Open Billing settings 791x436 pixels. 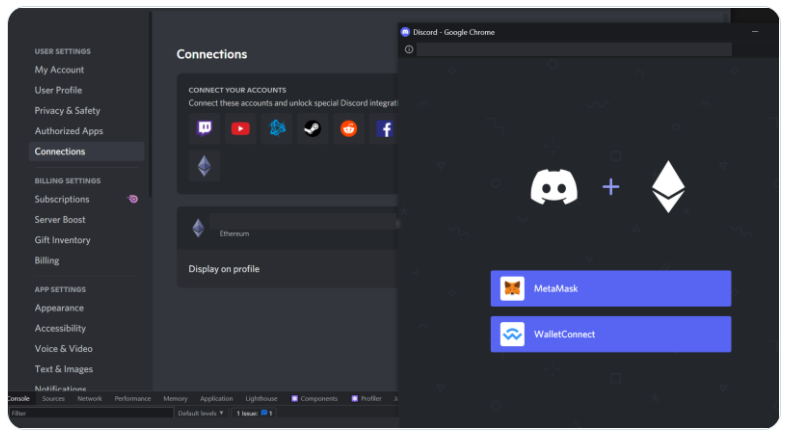click(x=46, y=260)
